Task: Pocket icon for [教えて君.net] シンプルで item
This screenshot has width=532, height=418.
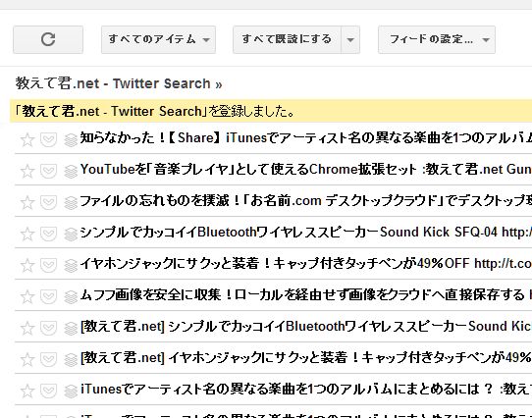Action: (48, 328)
